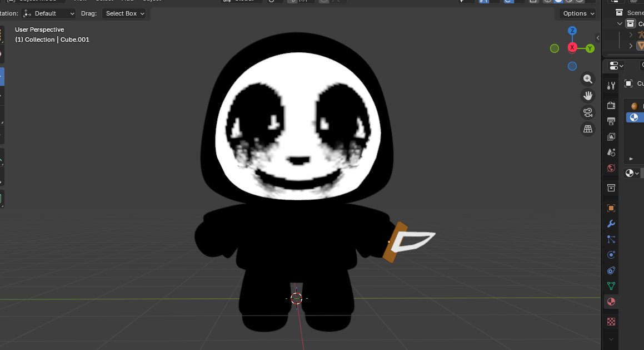
Task: Show more property tabs via the bottom chevron
Action: 611,339
